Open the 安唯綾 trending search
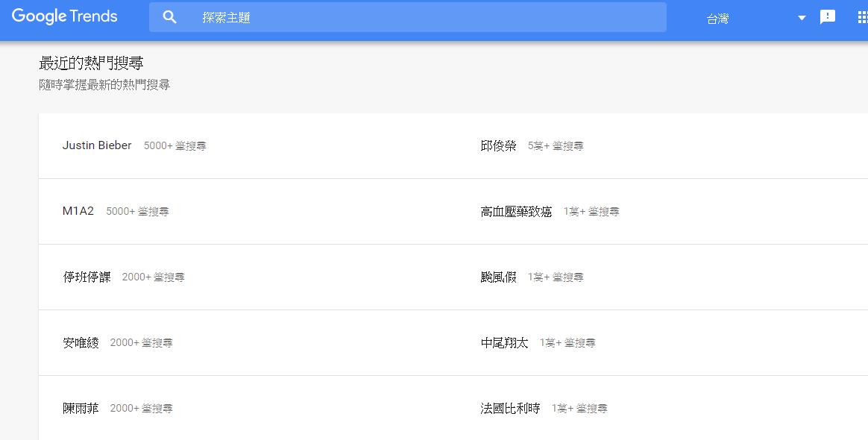 [81, 342]
